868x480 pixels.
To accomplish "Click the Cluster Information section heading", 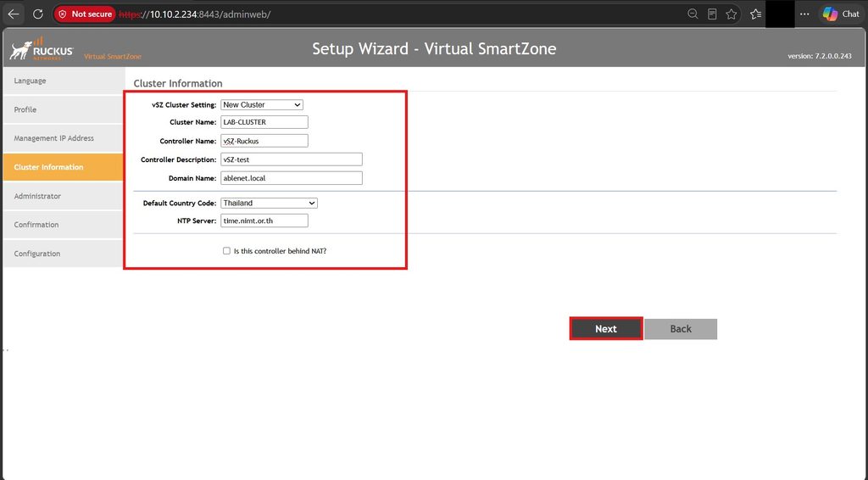I will pyautogui.click(x=178, y=84).
